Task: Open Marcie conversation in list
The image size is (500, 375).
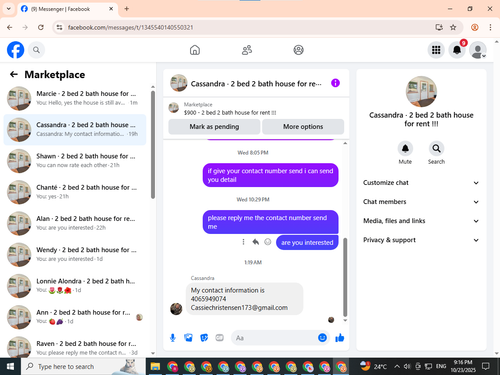Action: [x=75, y=98]
